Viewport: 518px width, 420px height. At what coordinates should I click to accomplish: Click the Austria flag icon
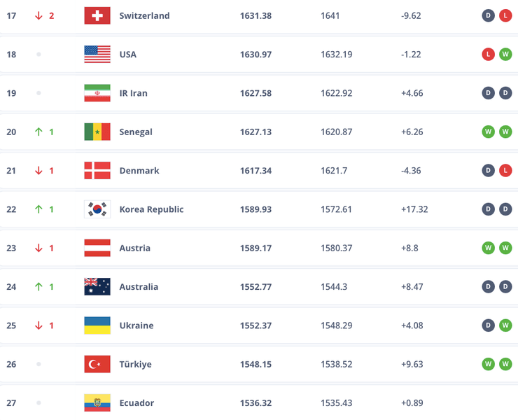click(97, 248)
